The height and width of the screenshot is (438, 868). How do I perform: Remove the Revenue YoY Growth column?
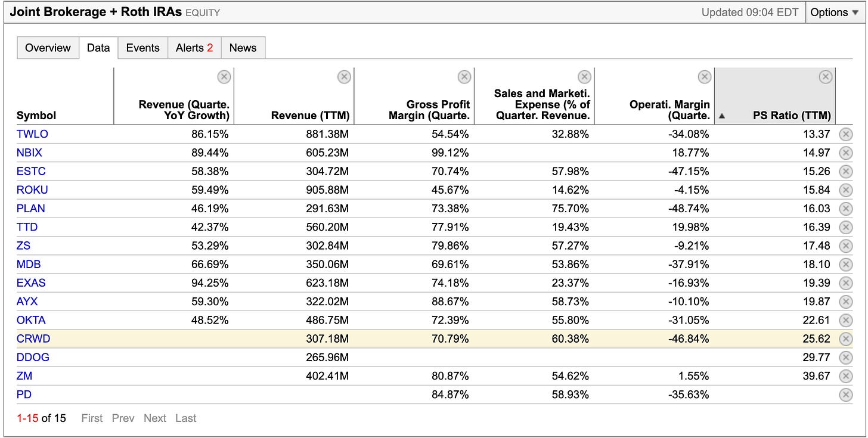coord(224,76)
